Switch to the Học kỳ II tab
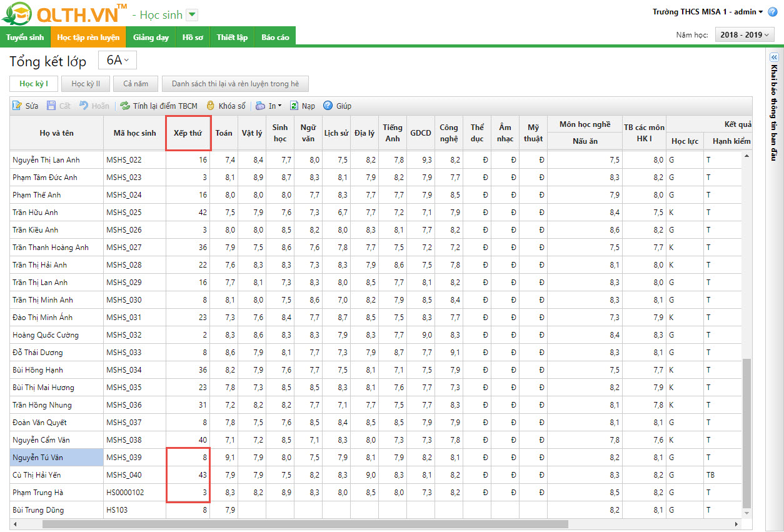The image size is (784, 532). point(85,84)
